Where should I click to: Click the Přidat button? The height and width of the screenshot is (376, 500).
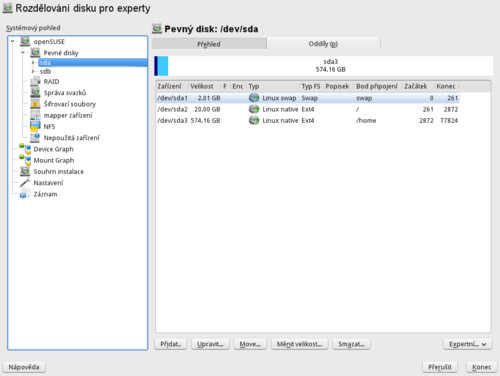click(x=171, y=344)
